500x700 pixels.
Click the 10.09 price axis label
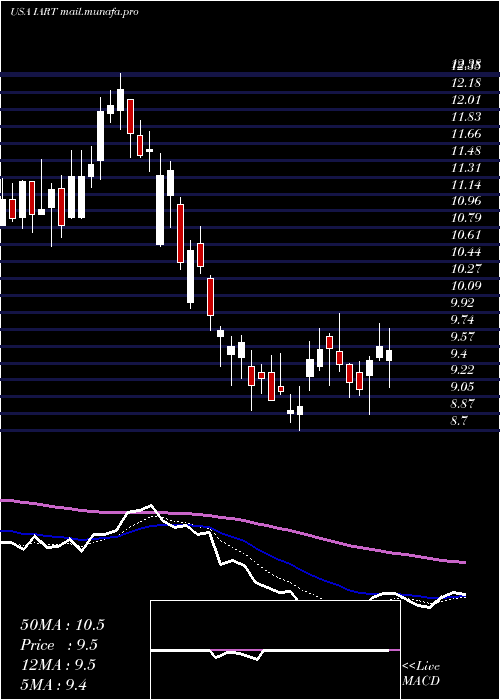[466, 286]
